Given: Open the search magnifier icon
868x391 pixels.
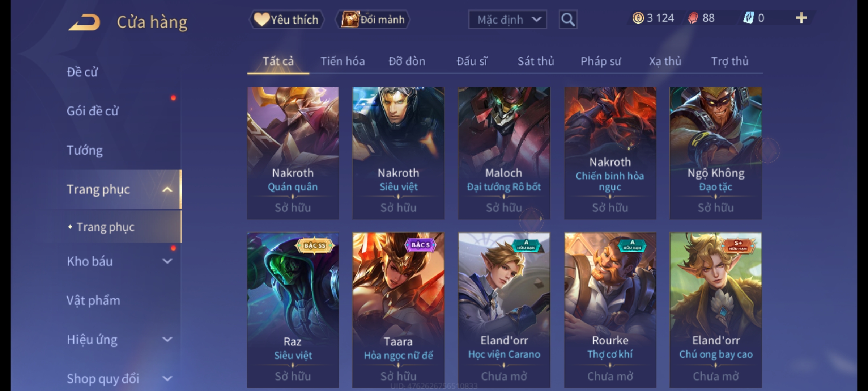Looking at the screenshot, I should (568, 20).
